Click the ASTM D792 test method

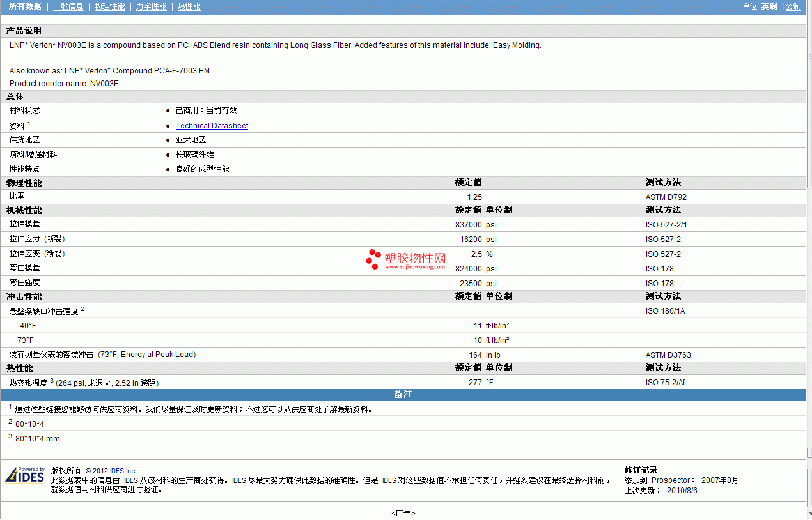[666, 197]
